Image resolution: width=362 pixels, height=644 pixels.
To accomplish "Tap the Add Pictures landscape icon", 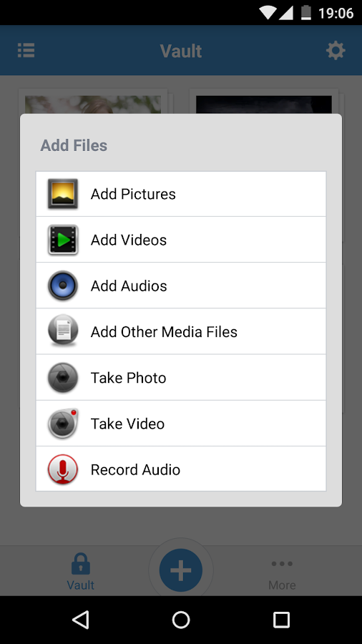I will coord(63,194).
